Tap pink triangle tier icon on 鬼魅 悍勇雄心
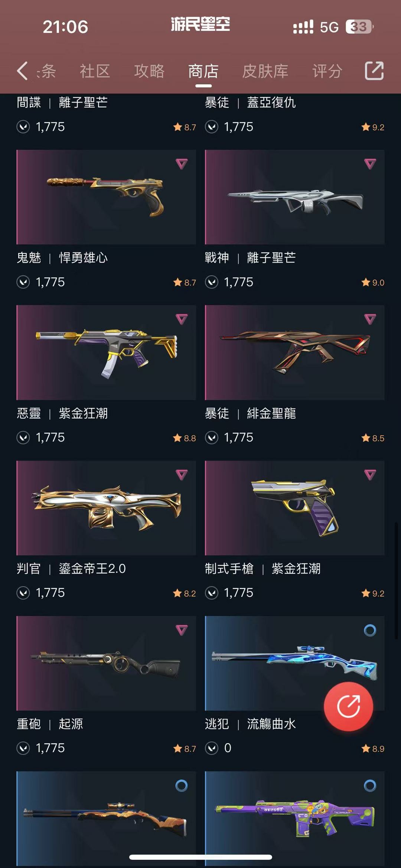Image resolution: width=401 pixels, height=868 pixels. point(182,163)
